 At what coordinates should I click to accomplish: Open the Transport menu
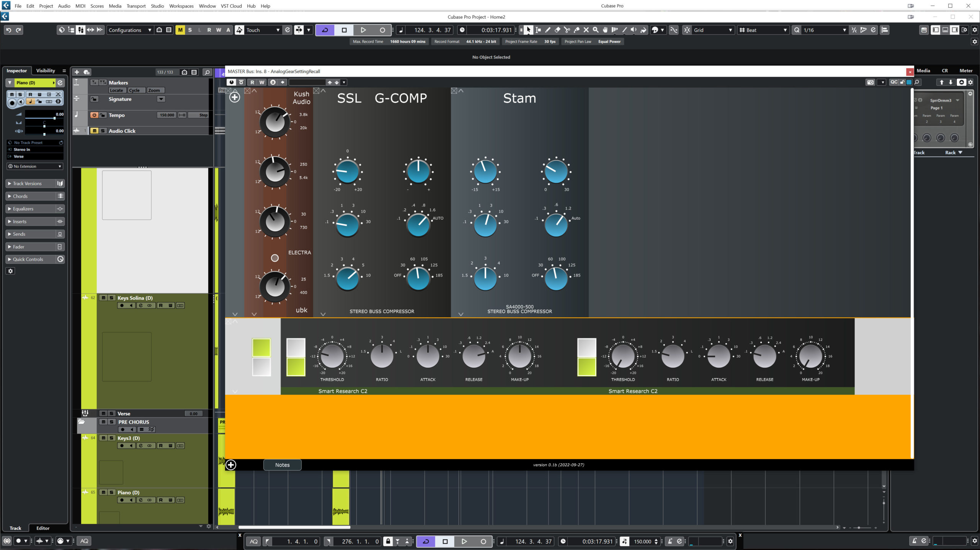click(x=136, y=6)
